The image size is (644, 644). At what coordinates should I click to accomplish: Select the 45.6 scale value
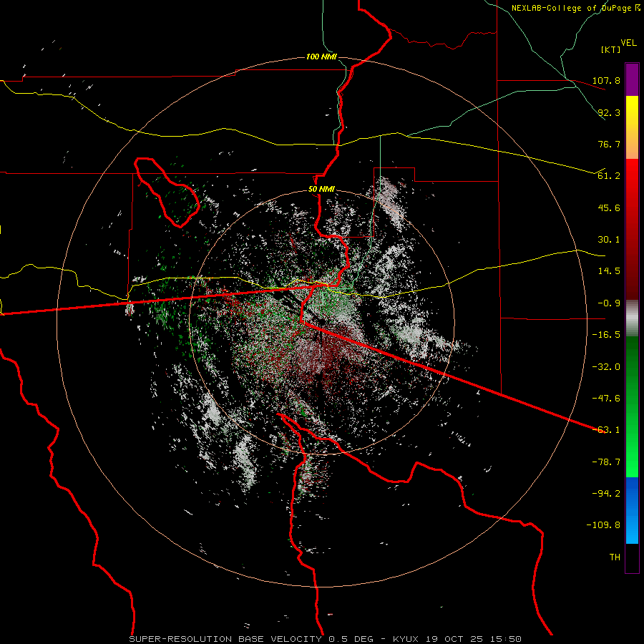(x=609, y=208)
